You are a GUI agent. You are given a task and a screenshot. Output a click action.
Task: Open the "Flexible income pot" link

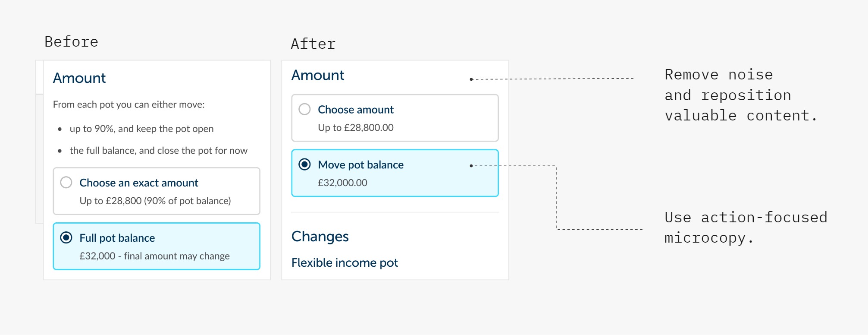(x=345, y=262)
